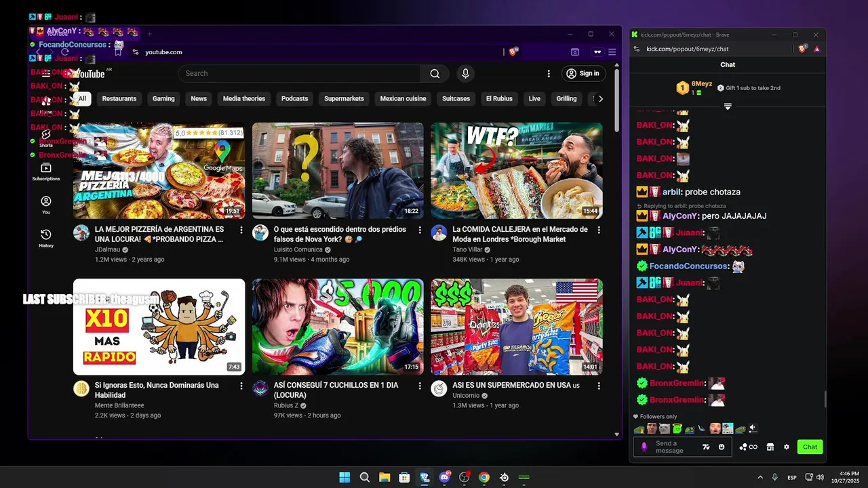Click the FocandoConcursos username in Kick chat
Viewport: 868px width, 488px height.
pyautogui.click(x=688, y=266)
